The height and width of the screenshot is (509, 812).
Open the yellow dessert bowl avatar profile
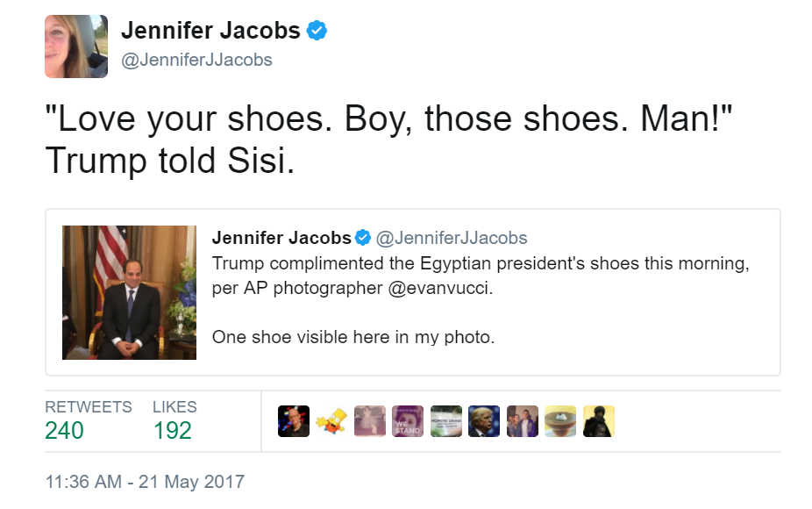pyautogui.click(x=560, y=421)
